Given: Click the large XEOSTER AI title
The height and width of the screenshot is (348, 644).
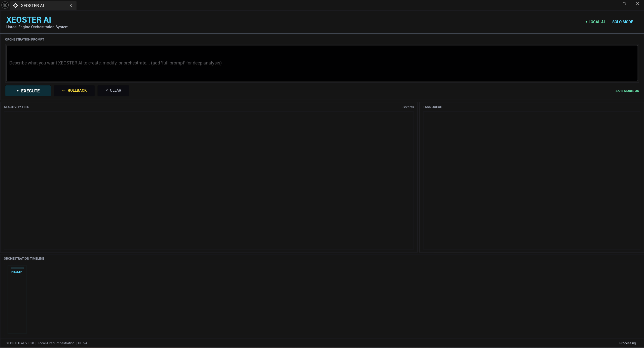Looking at the screenshot, I should tap(29, 20).
